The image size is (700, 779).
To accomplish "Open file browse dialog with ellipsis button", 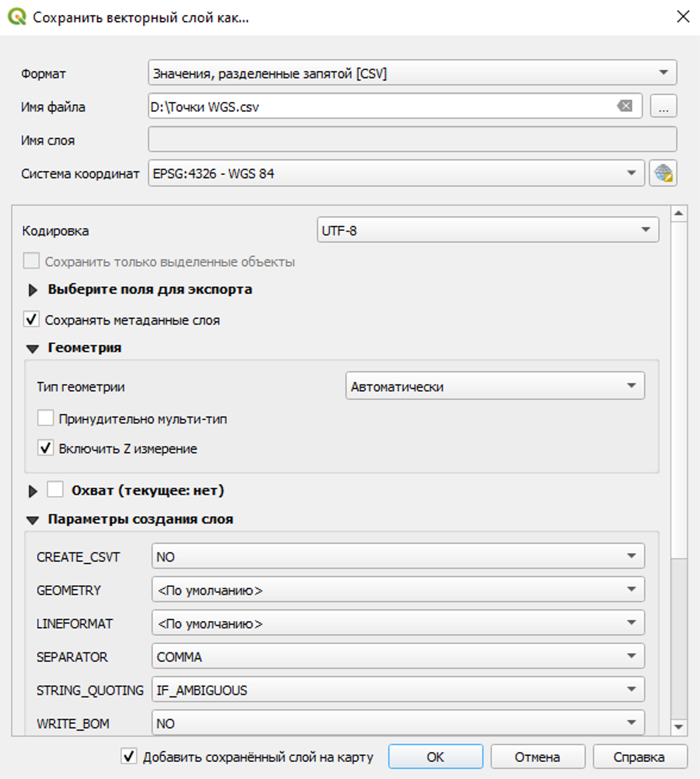I will [x=663, y=106].
